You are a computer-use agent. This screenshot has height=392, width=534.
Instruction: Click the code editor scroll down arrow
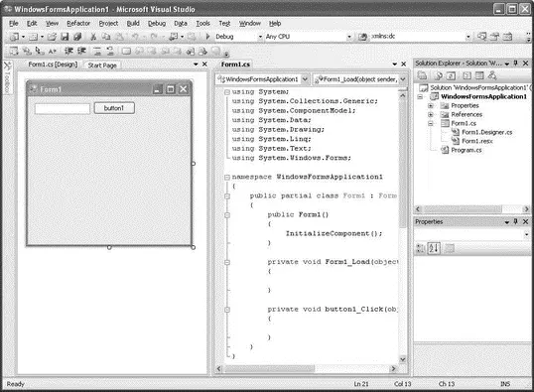coord(403,359)
